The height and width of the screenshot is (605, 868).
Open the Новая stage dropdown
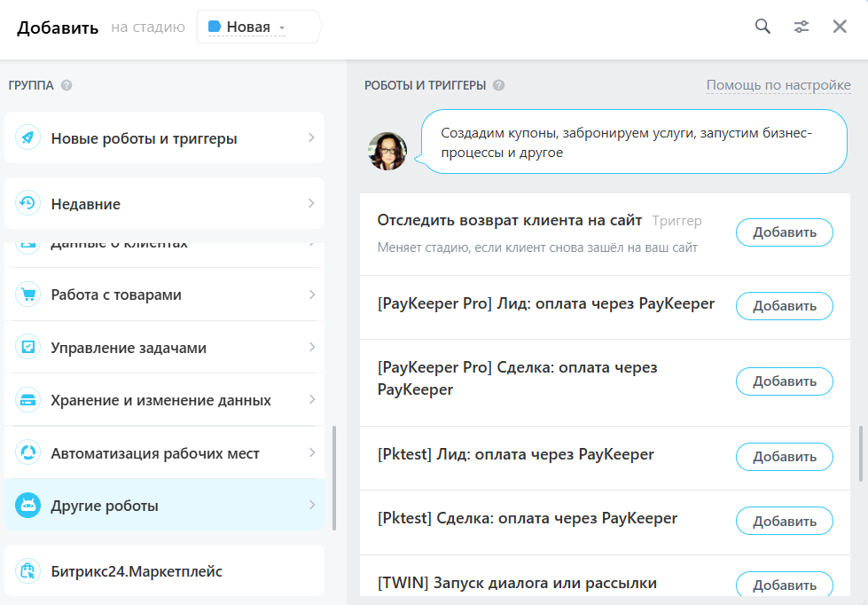256,27
